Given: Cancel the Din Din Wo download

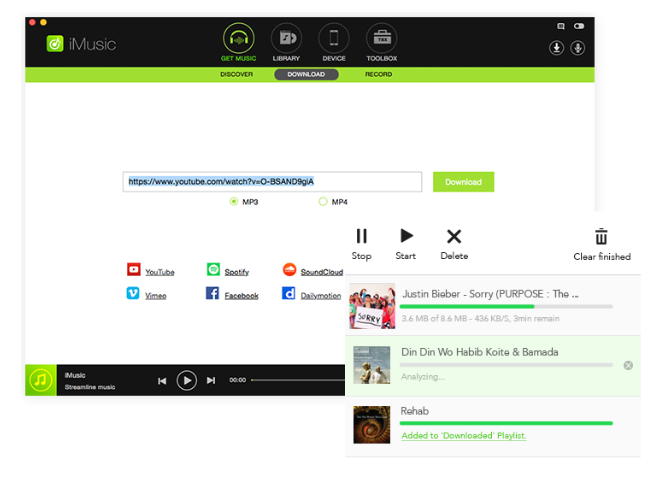Looking at the screenshot, I should coord(628,365).
